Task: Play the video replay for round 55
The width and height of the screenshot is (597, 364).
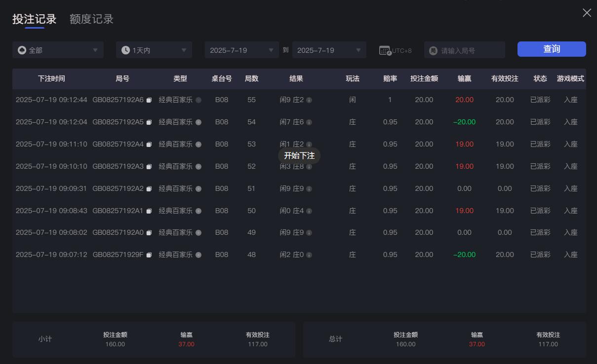Action: [x=198, y=100]
